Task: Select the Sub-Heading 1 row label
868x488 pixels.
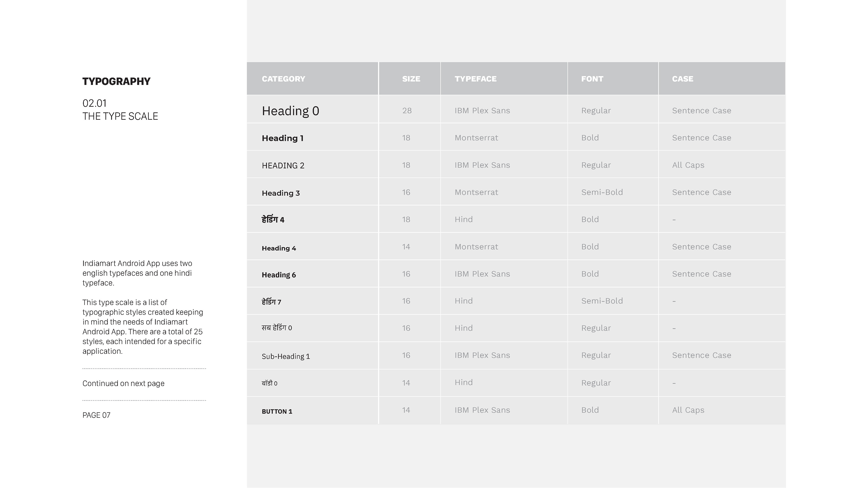Action: 285,356
